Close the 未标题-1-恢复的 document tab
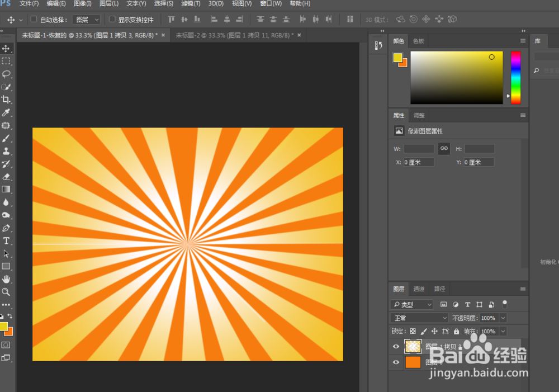559x392 pixels. (163, 35)
